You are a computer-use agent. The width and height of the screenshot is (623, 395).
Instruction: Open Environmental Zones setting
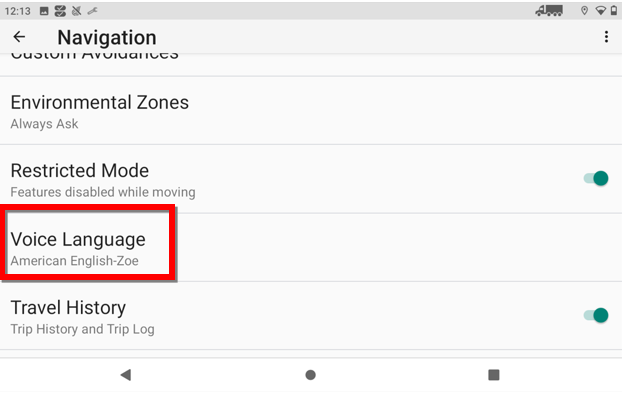point(311,111)
